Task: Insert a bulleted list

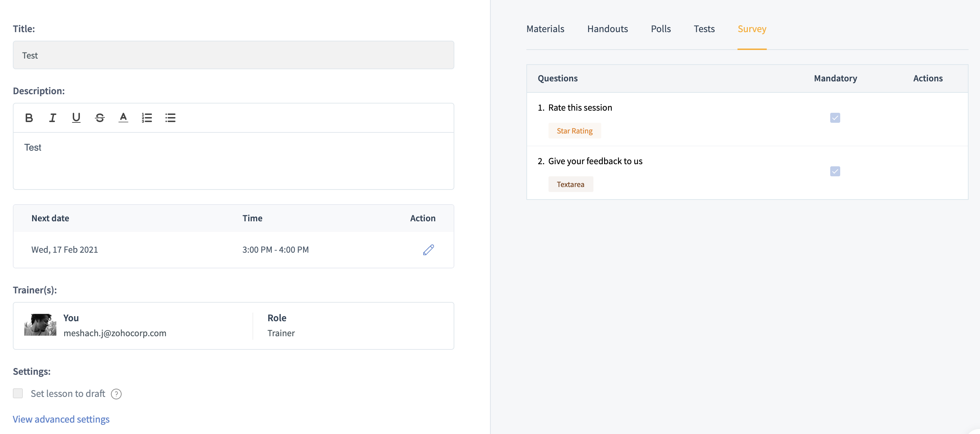Action: pos(170,118)
